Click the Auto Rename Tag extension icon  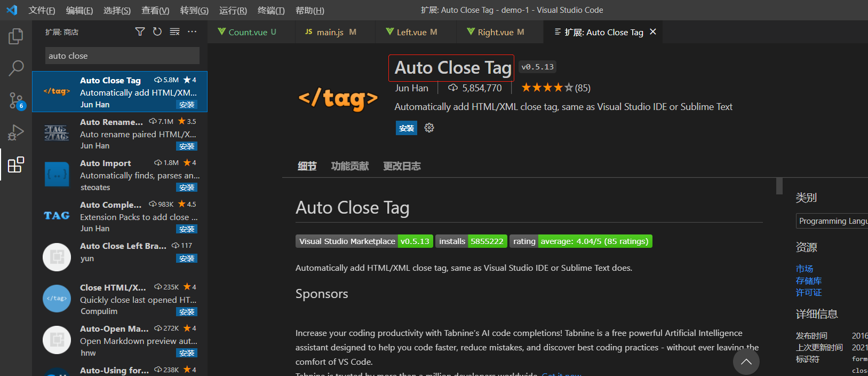point(57,133)
